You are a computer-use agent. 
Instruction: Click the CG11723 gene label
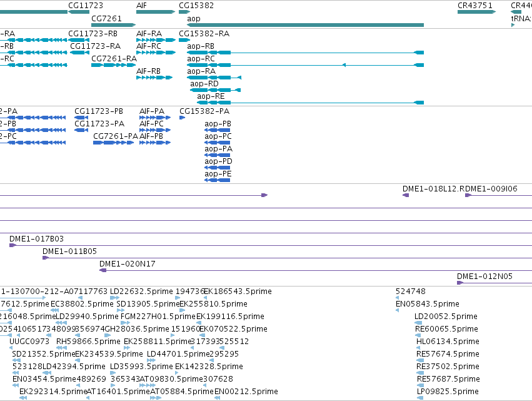(x=86, y=6)
